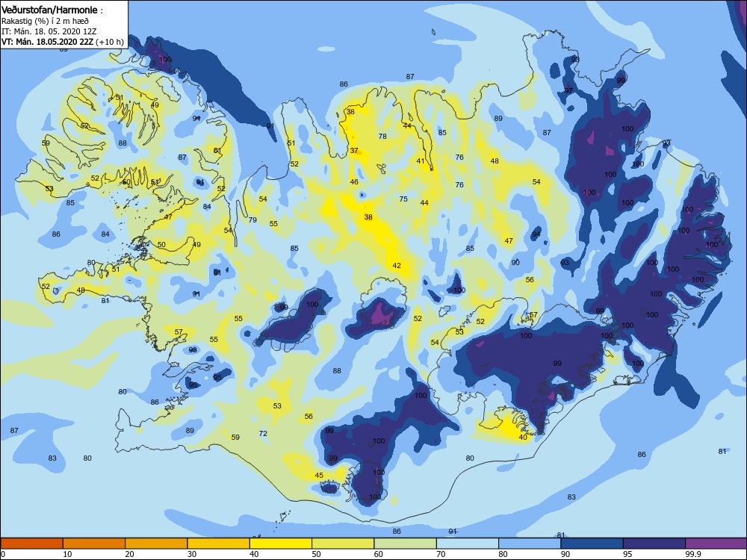Viewport: 747px width, 560px height.
Task: Click the humidity value '79' on the map
Action: pyautogui.click(x=252, y=220)
